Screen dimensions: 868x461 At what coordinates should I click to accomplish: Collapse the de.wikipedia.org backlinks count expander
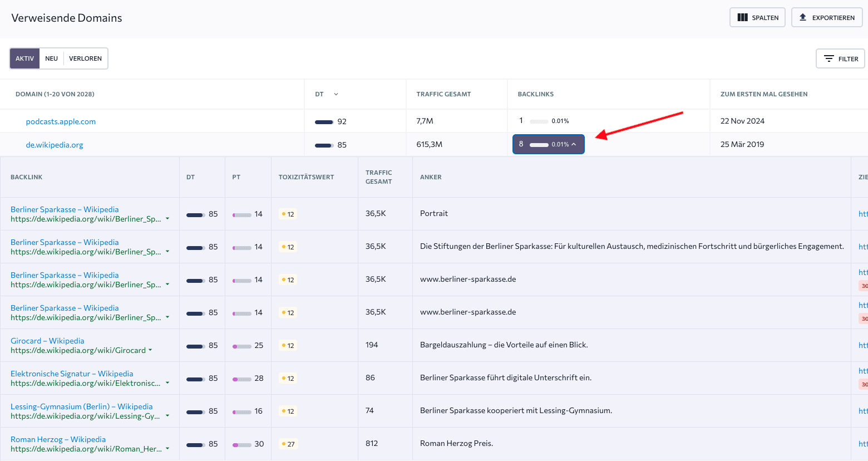pos(548,144)
